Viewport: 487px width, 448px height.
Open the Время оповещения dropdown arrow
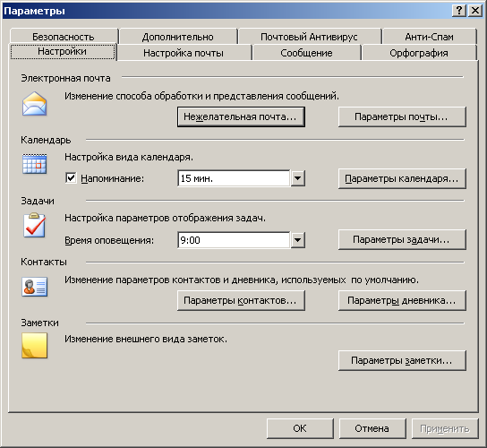[x=297, y=240]
